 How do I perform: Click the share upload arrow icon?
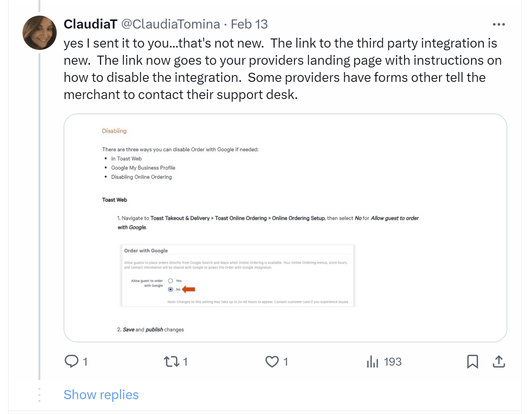click(x=499, y=361)
